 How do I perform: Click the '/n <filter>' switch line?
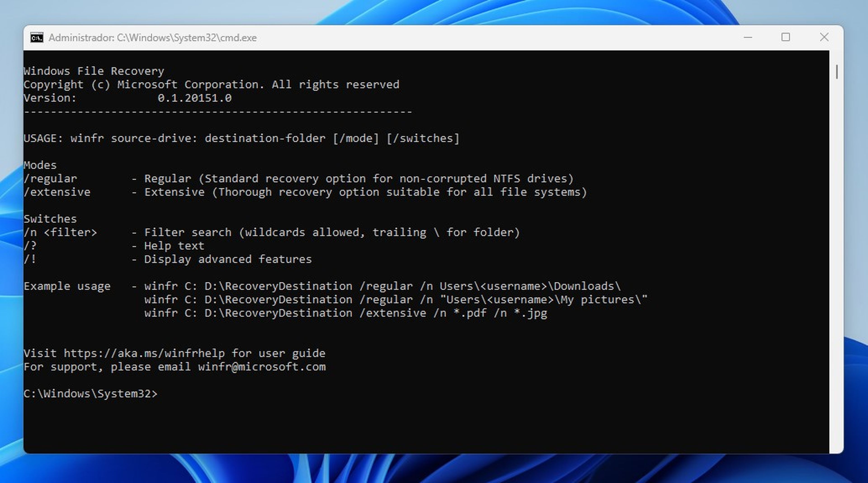(271, 232)
